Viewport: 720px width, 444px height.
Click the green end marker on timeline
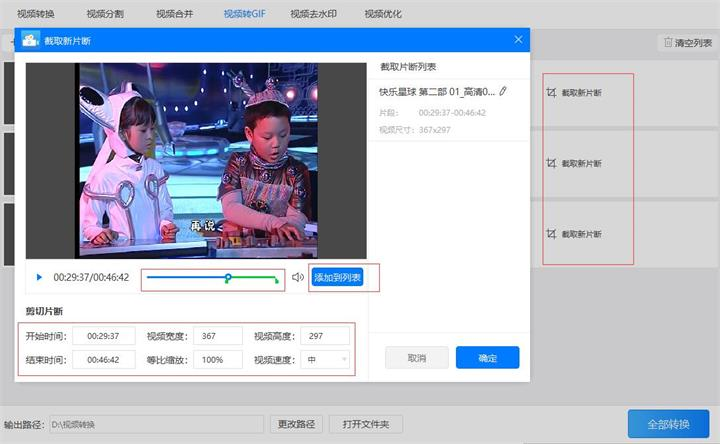[x=276, y=280]
